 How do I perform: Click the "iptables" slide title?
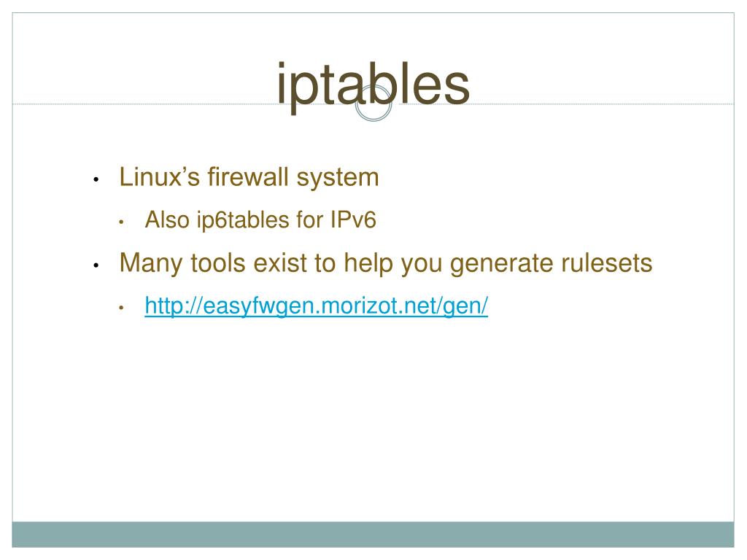373,86
